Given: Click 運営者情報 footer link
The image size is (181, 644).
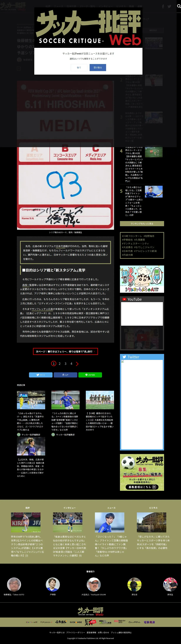Looking at the screenshot, I should tap(91, 633).
